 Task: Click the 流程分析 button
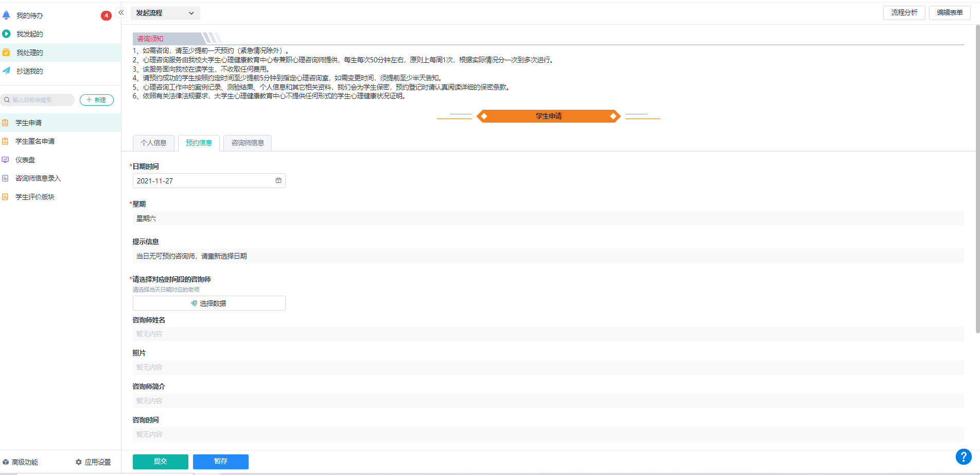point(904,13)
